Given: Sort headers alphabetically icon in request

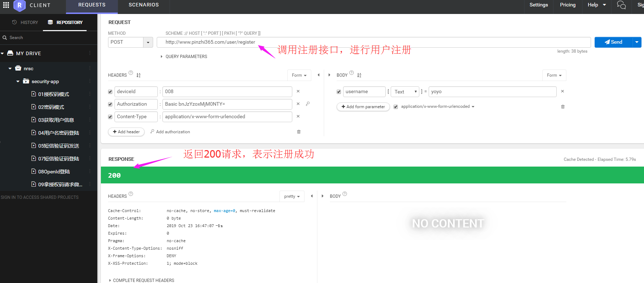Looking at the screenshot, I should (138, 75).
